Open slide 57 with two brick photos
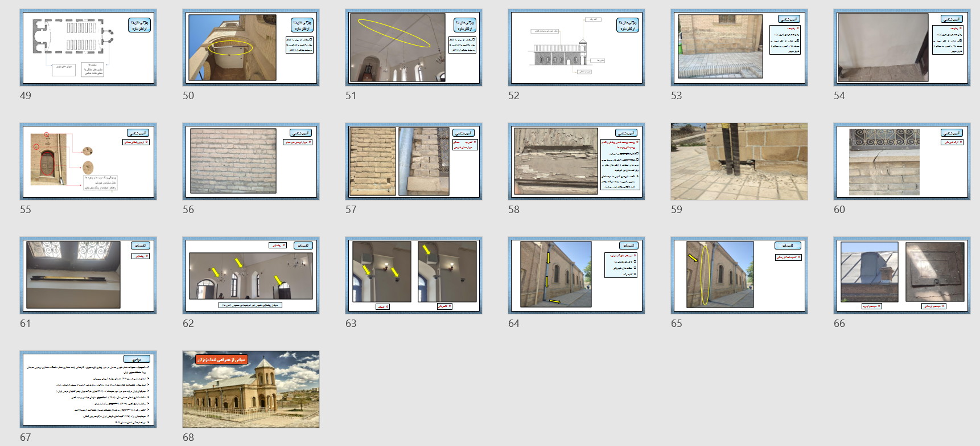The height and width of the screenshot is (446, 980). tap(414, 161)
